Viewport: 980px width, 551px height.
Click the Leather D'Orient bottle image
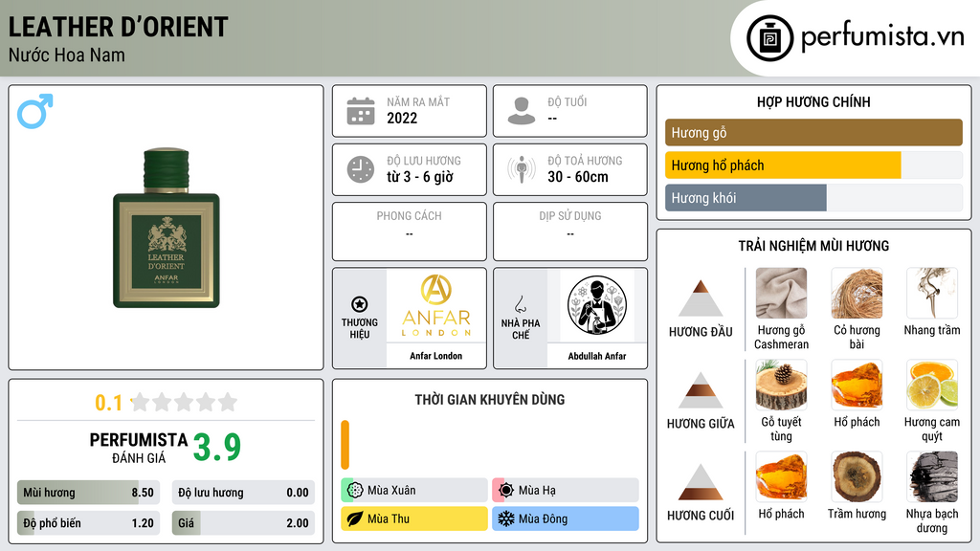167,228
